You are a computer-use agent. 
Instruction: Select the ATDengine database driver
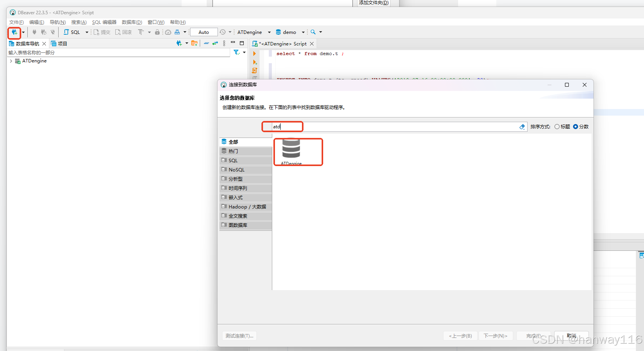292,152
